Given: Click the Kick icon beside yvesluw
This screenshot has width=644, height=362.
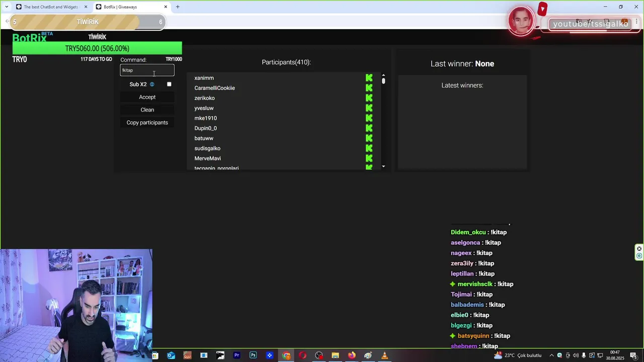Looking at the screenshot, I should tap(369, 108).
